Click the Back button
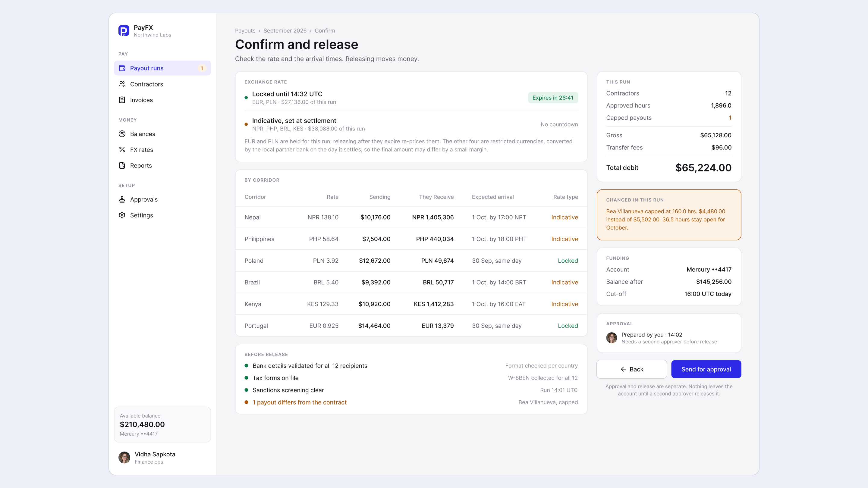868x488 pixels. click(631, 369)
